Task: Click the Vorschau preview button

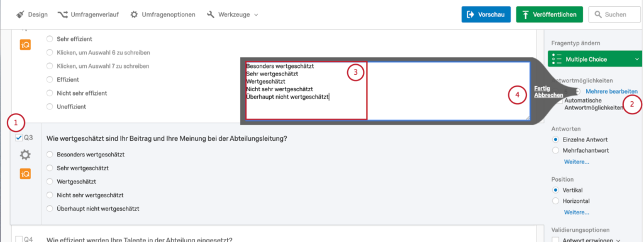Action: (x=486, y=14)
